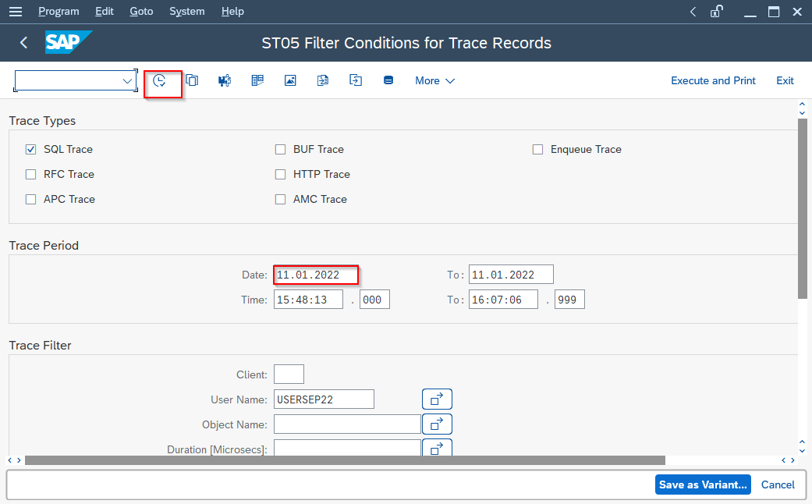
Task: Click the page title ST05 Filter Conditions
Action: [x=406, y=42]
